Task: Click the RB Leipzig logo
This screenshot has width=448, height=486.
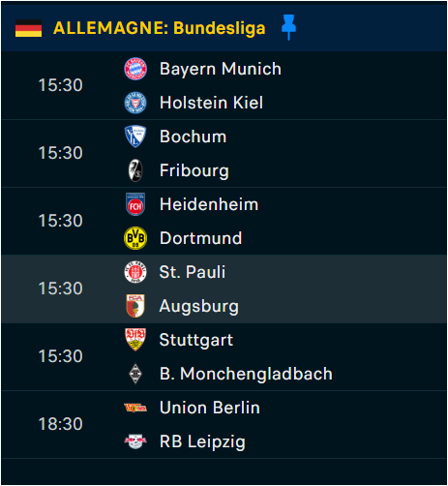Action: pyautogui.click(x=135, y=441)
